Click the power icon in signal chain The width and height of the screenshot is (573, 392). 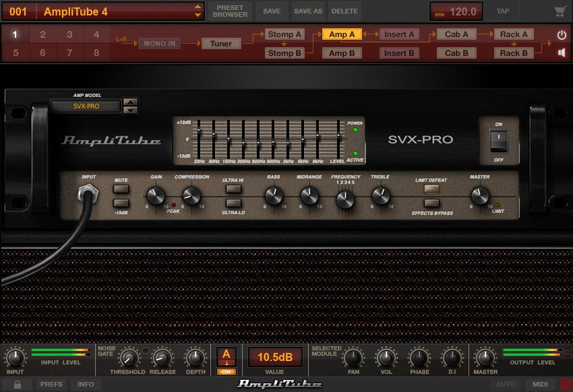tap(561, 34)
